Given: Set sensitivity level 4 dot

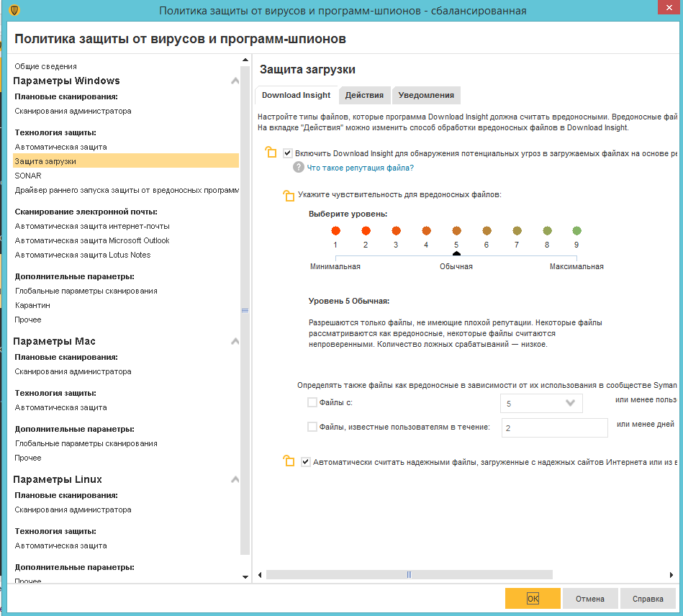Looking at the screenshot, I should pos(427,230).
